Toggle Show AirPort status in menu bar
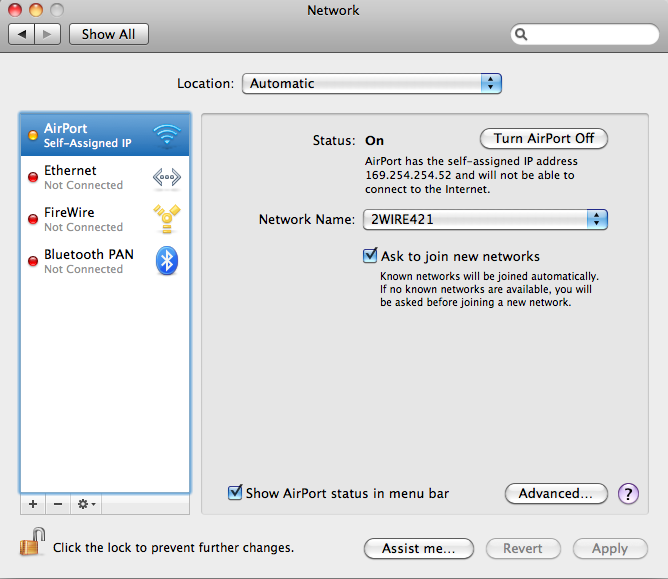This screenshot has width=668, height=579. pos(235,493)
